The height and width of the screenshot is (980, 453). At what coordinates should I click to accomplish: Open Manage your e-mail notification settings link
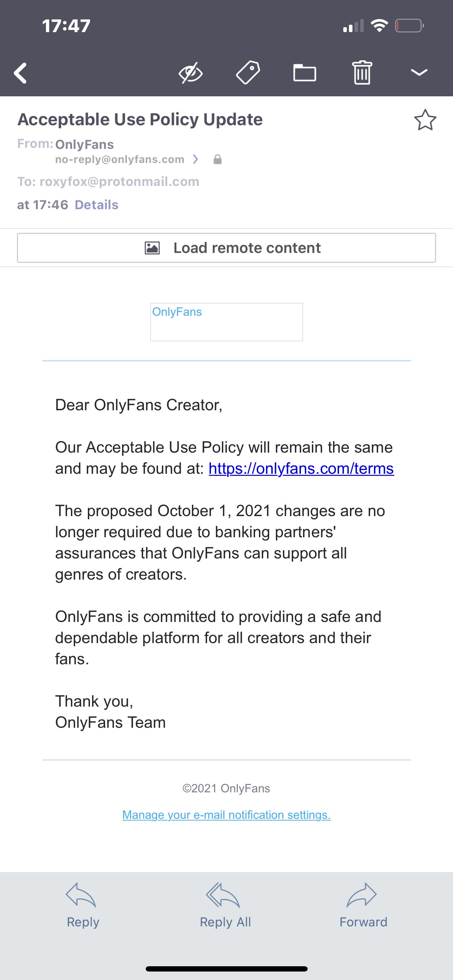[226, 815]
